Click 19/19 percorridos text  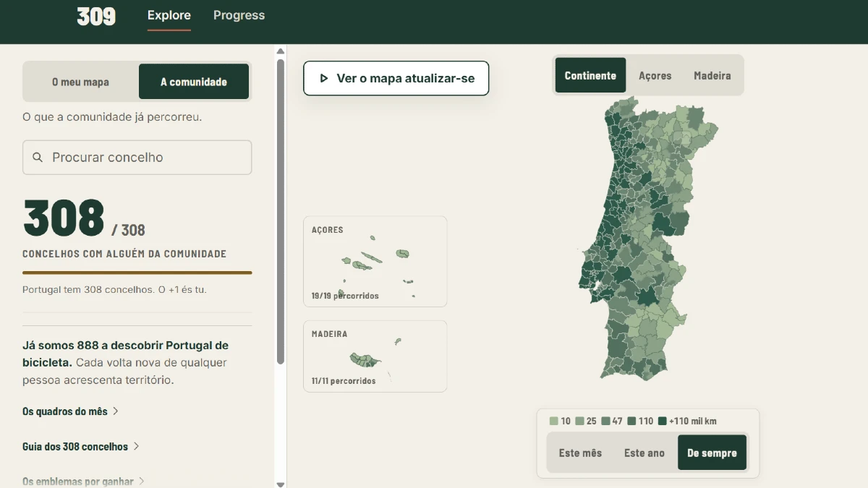(345, 296)
